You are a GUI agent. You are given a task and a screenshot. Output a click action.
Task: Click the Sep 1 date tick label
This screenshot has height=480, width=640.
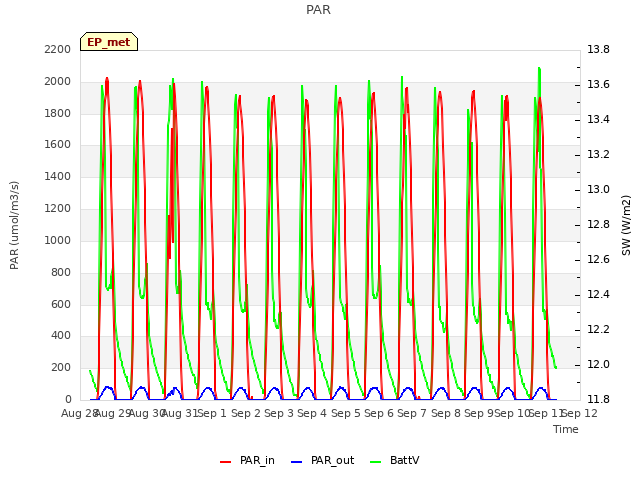coord(212,413)
